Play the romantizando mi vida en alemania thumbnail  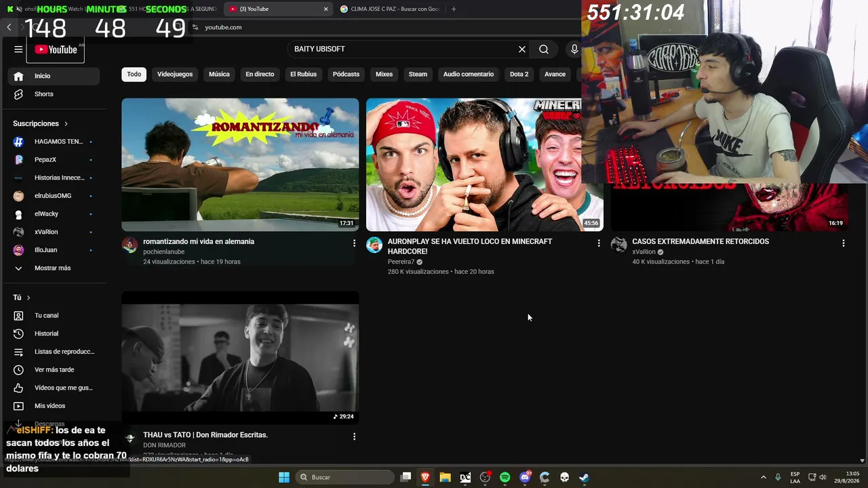click(x=240, y=165)
